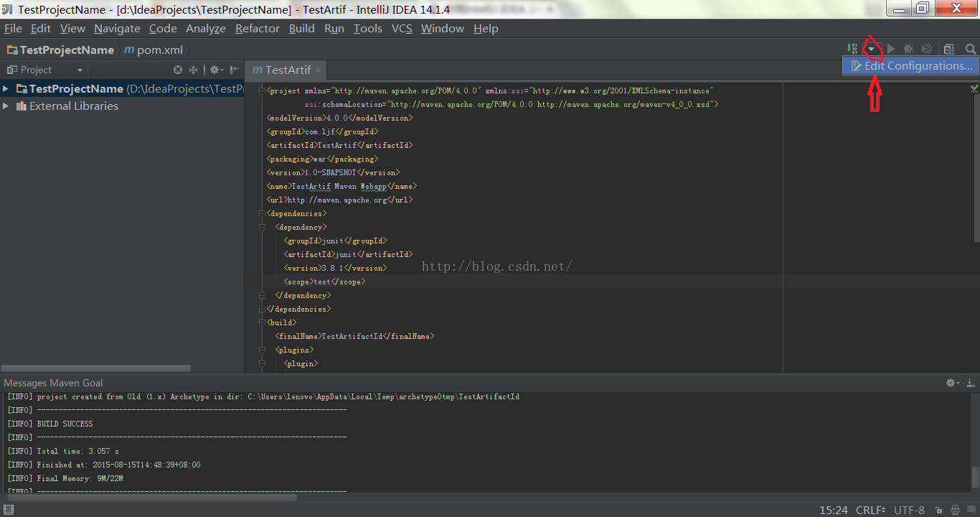Click the Project panel horizontal scrollbar
980x517 pixels.
click(97, 368)
